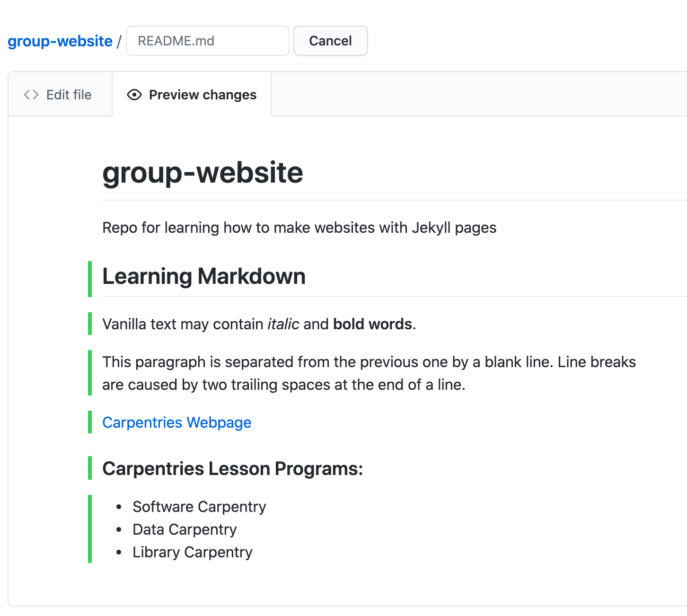Click the eye icon on Preview changes
Image resolution: width=687 pixels, height=616 pixels.
[134, 95]
